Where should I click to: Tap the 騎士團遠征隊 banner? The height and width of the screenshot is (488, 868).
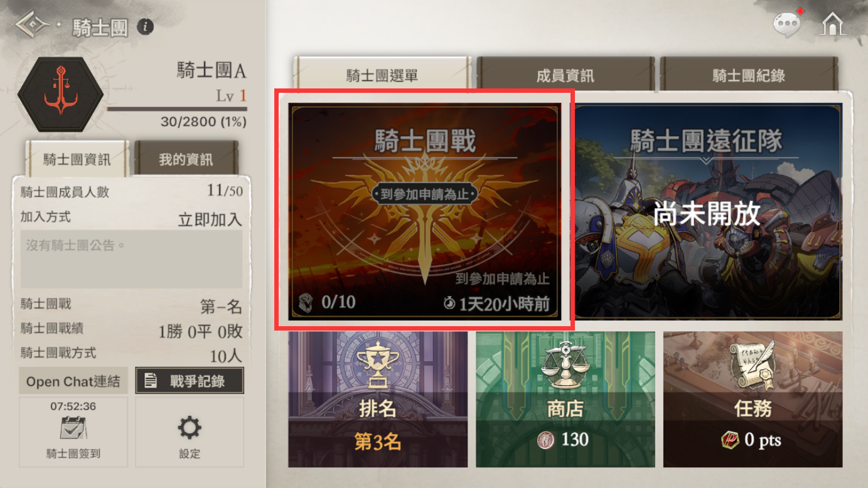[708, 211]
